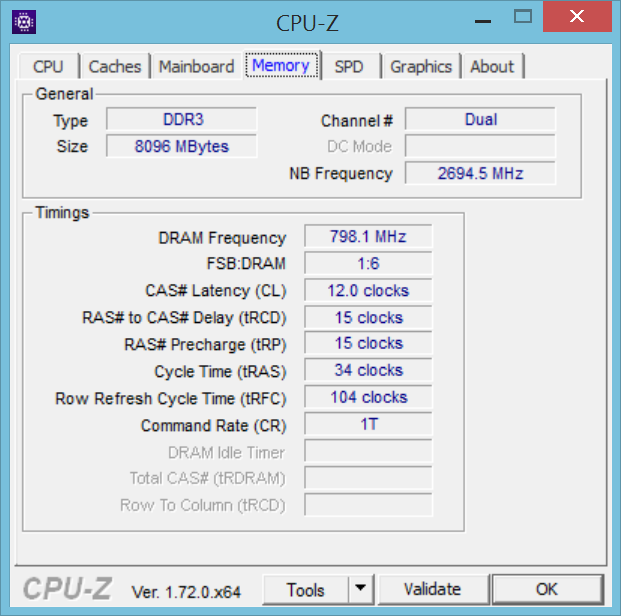Close the CPU-Z window
Screen dimensions: 621x616
[577, 17]
